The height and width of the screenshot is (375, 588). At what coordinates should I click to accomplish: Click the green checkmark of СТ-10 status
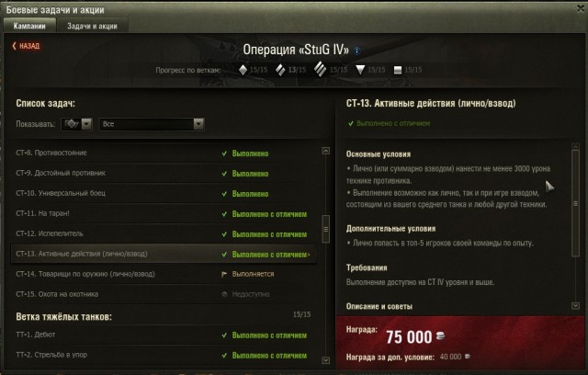224,194
